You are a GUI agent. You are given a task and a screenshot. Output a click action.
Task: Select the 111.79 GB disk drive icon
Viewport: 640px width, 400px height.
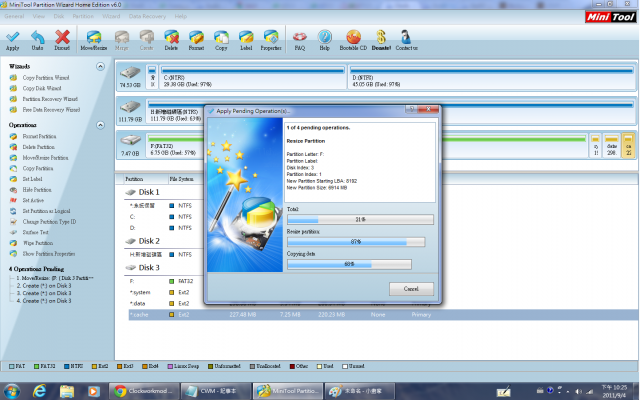tap(130, 107)
